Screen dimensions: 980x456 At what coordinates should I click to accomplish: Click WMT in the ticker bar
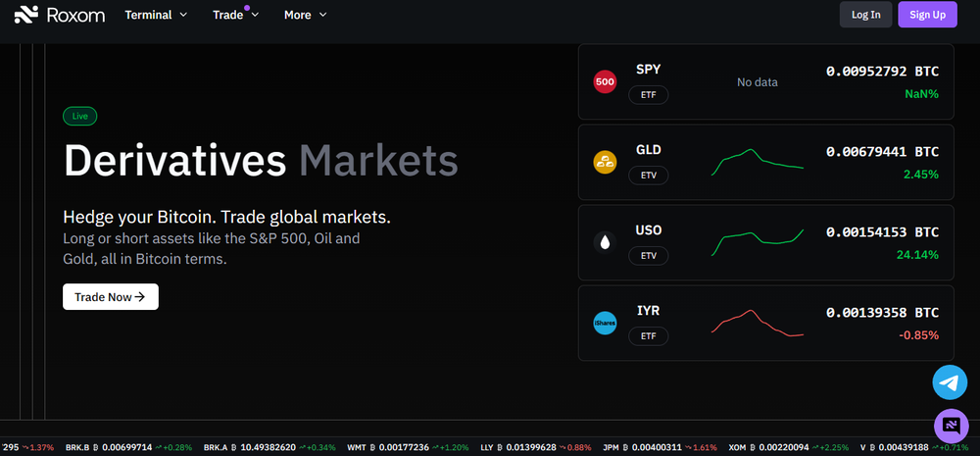click(357, 447)
